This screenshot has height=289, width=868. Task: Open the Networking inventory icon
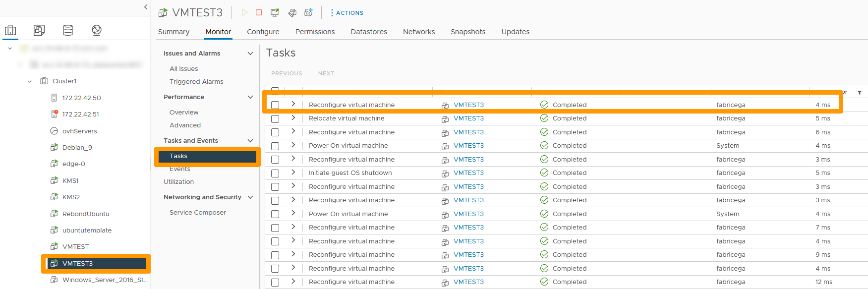pos(97,30)
